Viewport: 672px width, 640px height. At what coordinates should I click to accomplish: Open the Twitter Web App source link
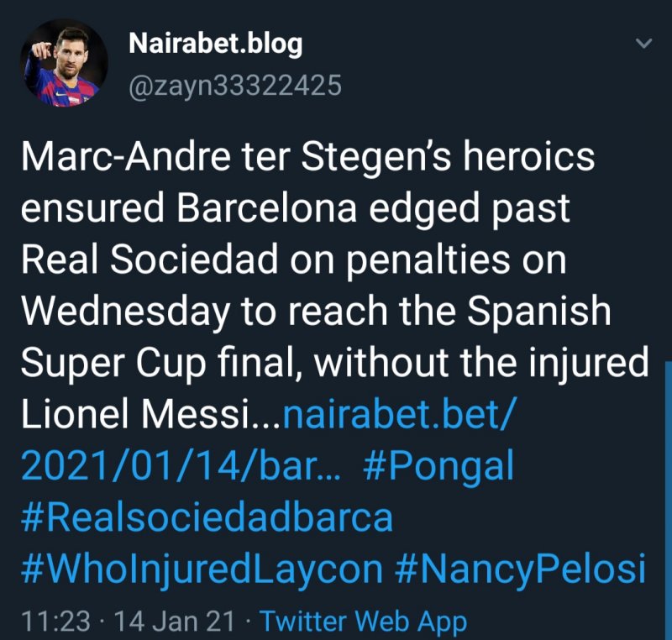[363, 622]
